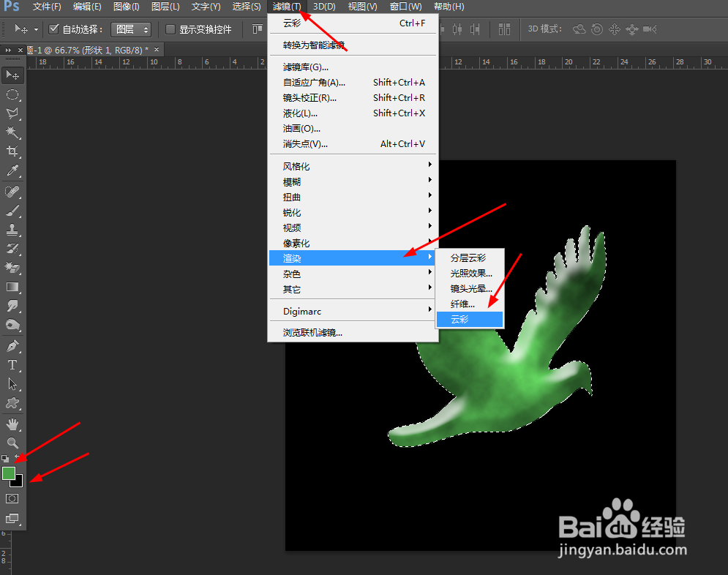728x575 pixels.
Task: Click the 3D video camera icon
Action: tap(650, 29)
